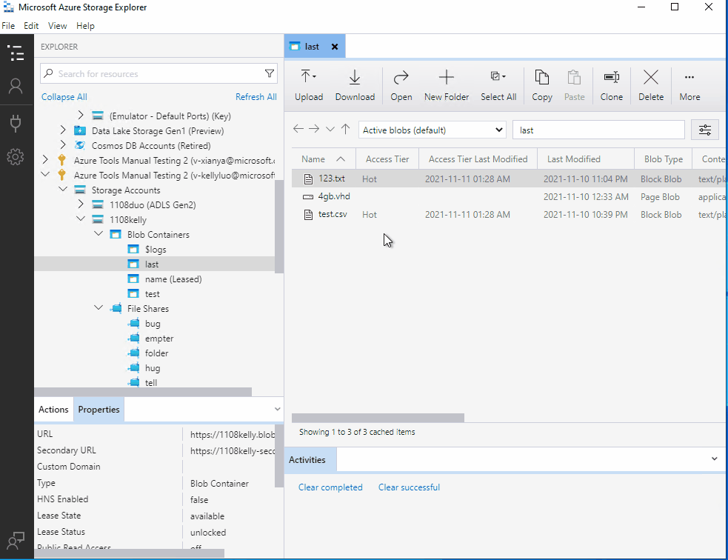Select the 123.txt blob row

329,179
